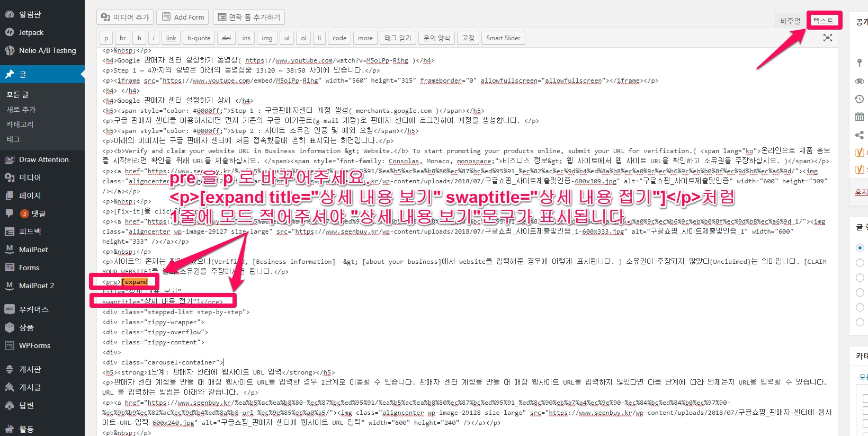
Task: Open the 댓글 comments menu
Action: coord(38,213)
